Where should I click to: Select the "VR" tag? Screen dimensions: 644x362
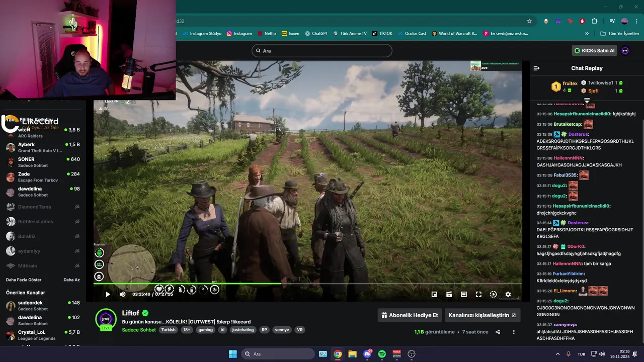click(x=300, y=330)
